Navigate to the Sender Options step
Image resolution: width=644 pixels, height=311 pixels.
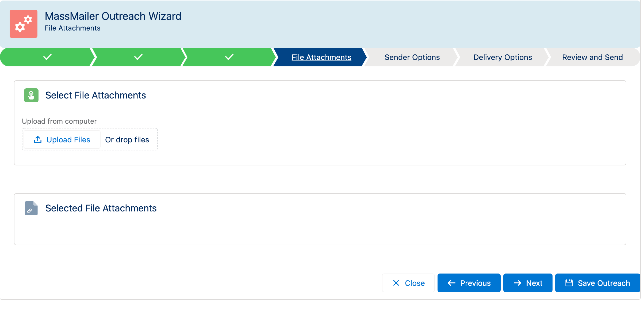(412, 58)
